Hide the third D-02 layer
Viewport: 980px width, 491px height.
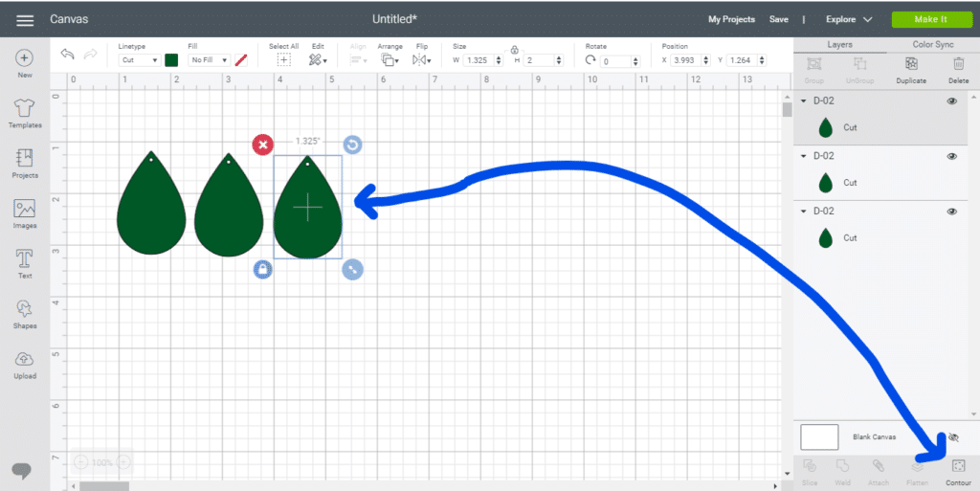(952, 212)
